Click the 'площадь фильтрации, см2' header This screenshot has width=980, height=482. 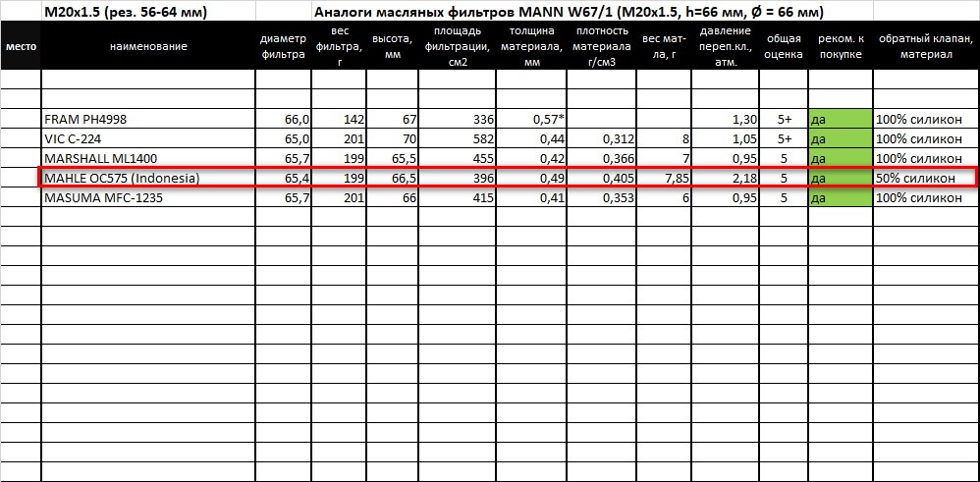(x=458, y=45)
